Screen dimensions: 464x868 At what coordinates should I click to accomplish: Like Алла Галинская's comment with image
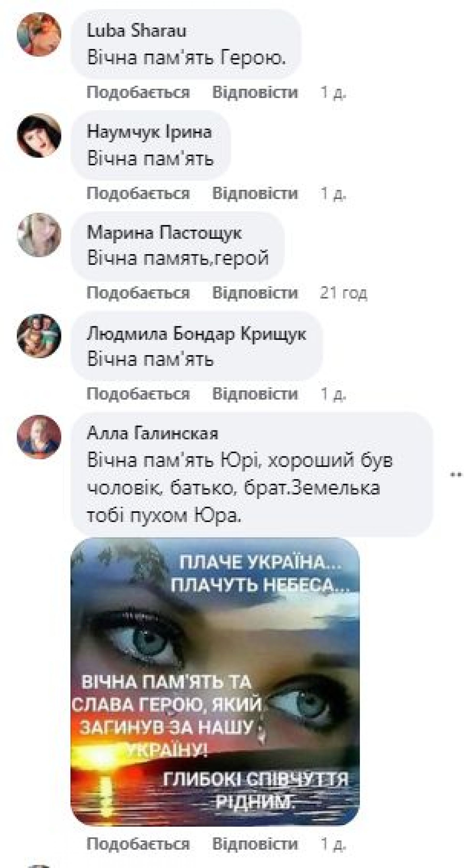click(x=138, y=844)
